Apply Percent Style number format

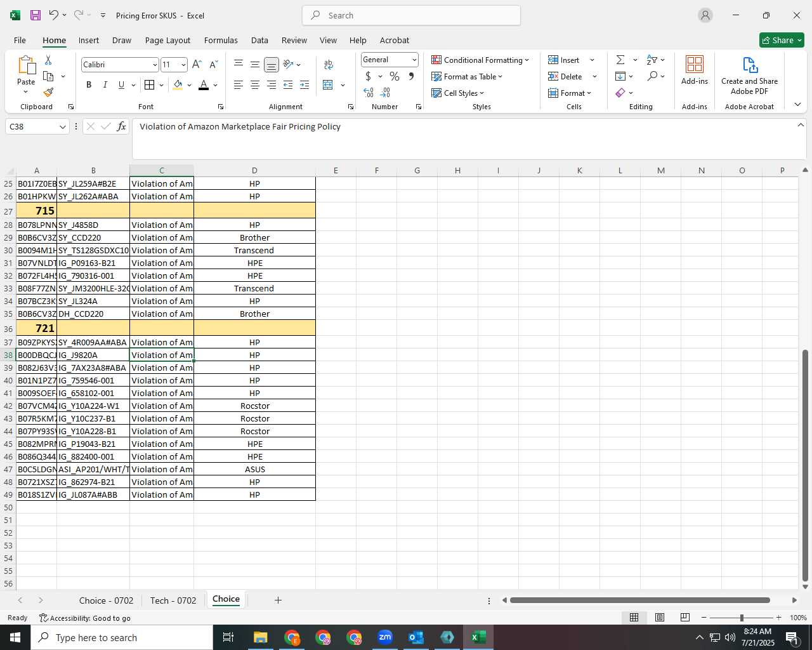tap(395, 76)
